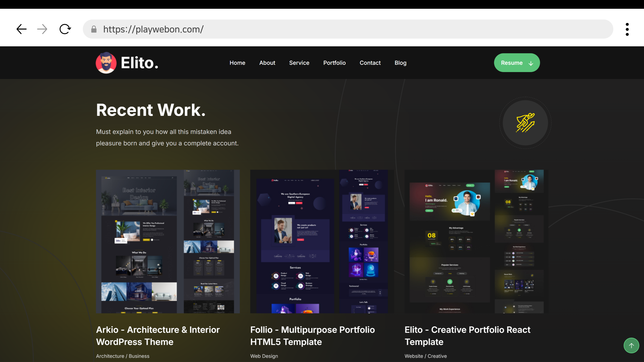Open the About menu item
The image size is (644, 362).
267,63
